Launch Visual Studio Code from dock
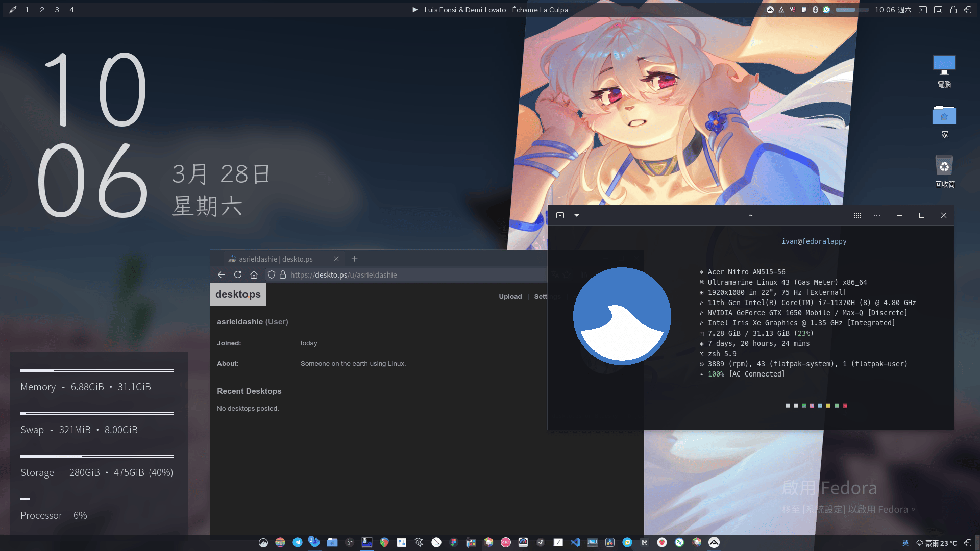Screen dimensions: 980x551 [575, 542]
